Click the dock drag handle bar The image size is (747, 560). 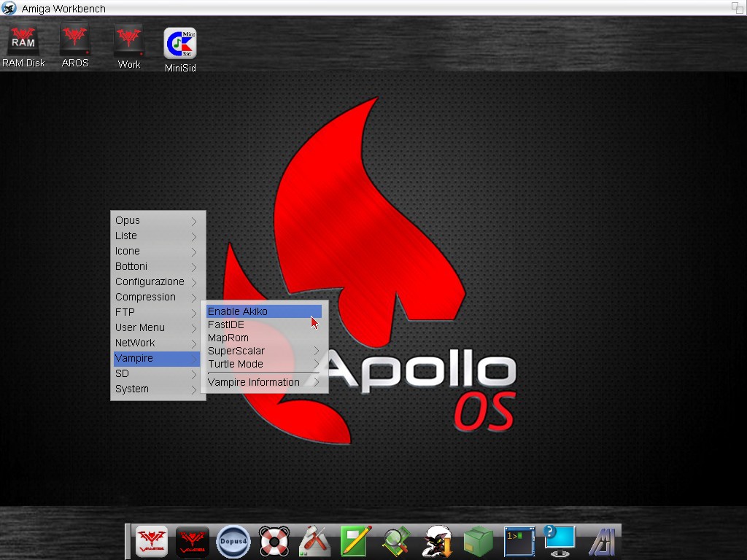point(127,542)
